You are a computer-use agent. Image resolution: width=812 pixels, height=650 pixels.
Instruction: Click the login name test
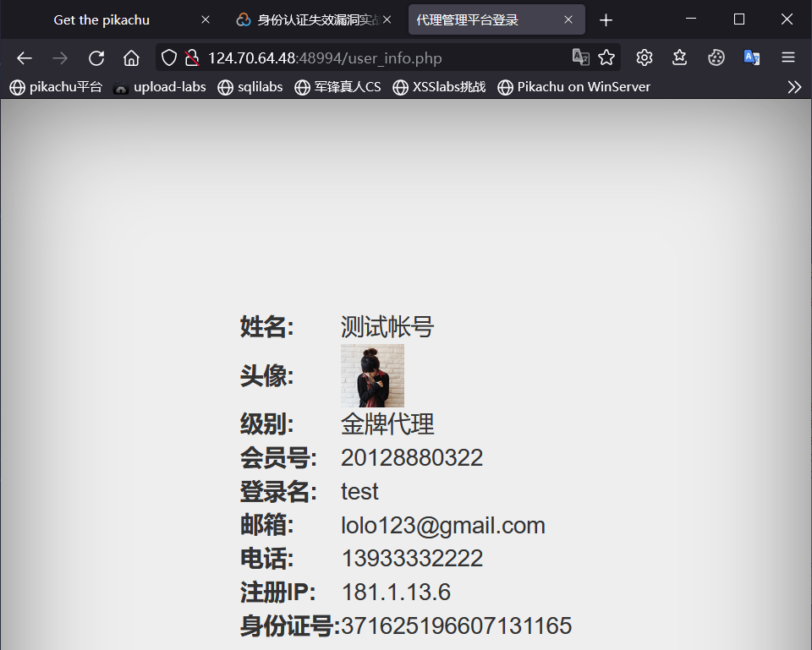(x=359, y=491)
